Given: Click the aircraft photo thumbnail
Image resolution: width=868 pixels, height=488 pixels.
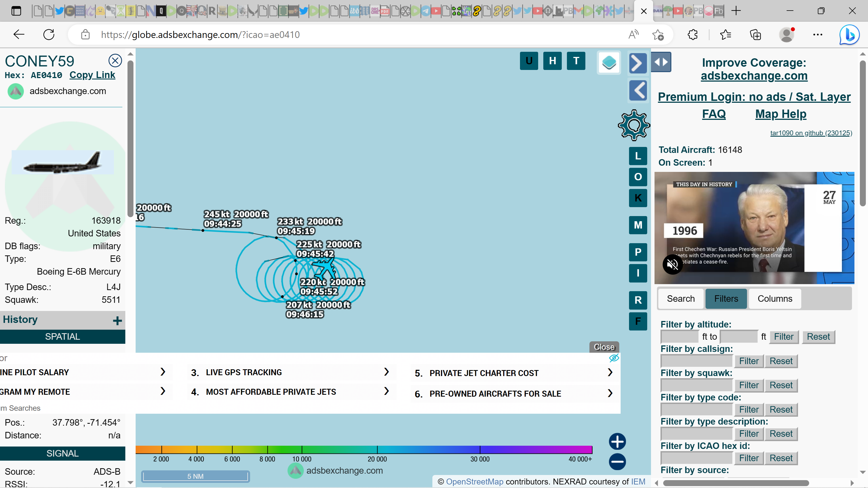Looking at the screenshot, I should tap(63, 162).
